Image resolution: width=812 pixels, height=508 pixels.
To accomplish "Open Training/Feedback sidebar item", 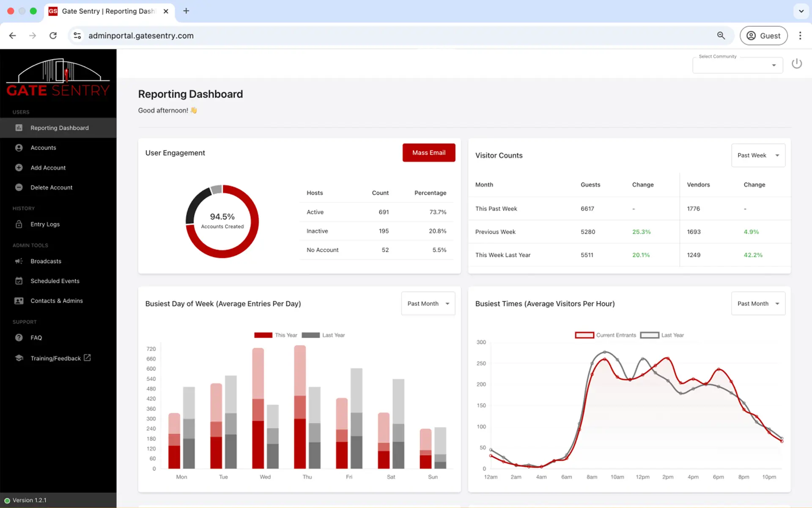I will coord(56,358).
